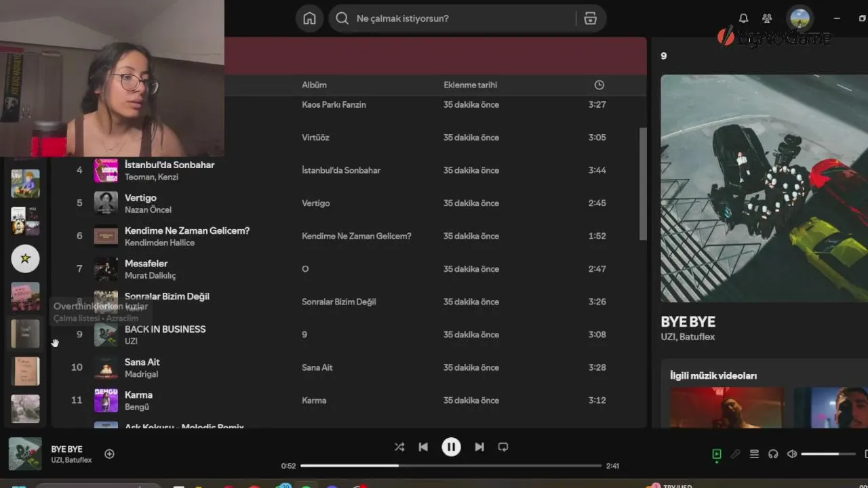Open BYE BYE title in player bar
The image size is (868, 488).
pyautogui.click(x=66, y=449)
